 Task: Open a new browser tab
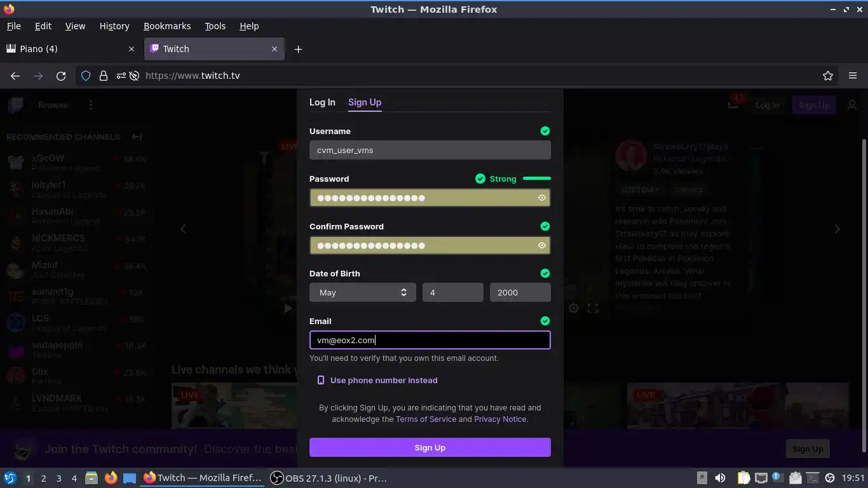[298, 49]
